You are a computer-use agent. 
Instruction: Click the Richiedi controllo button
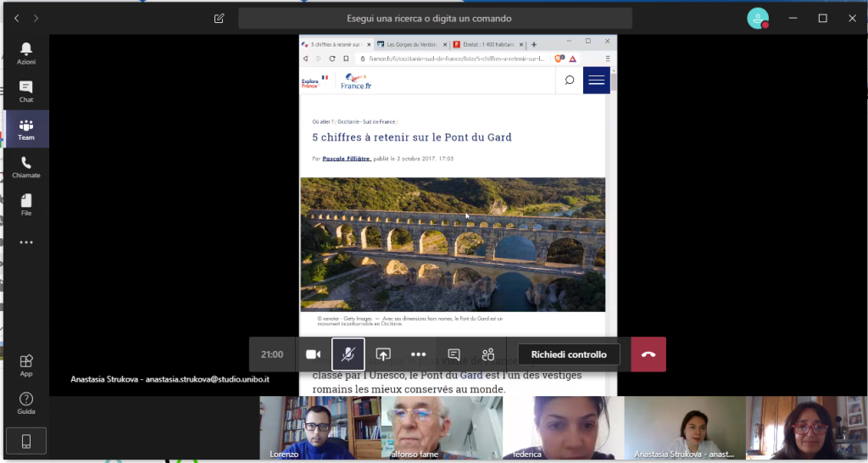pos(569,354)
